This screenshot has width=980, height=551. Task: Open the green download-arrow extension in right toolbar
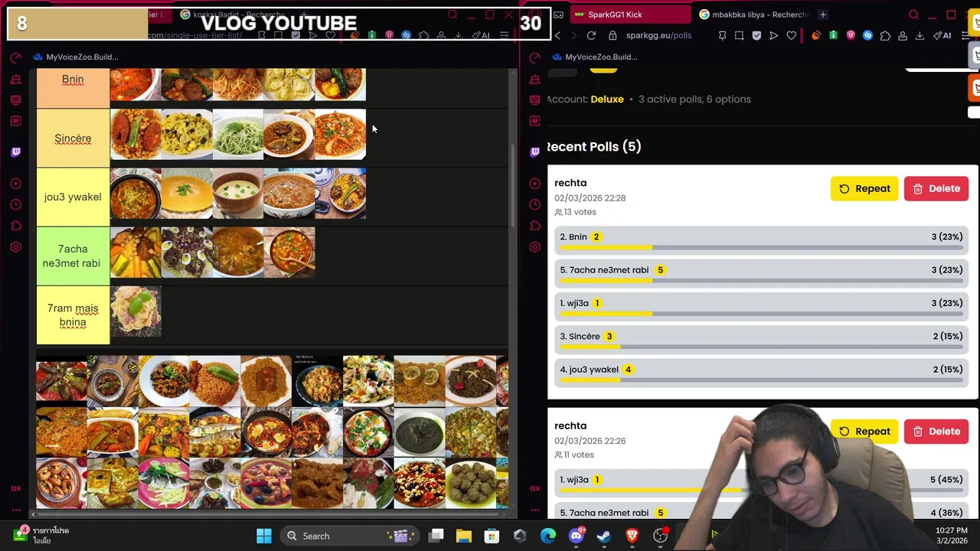coord(833,35)
